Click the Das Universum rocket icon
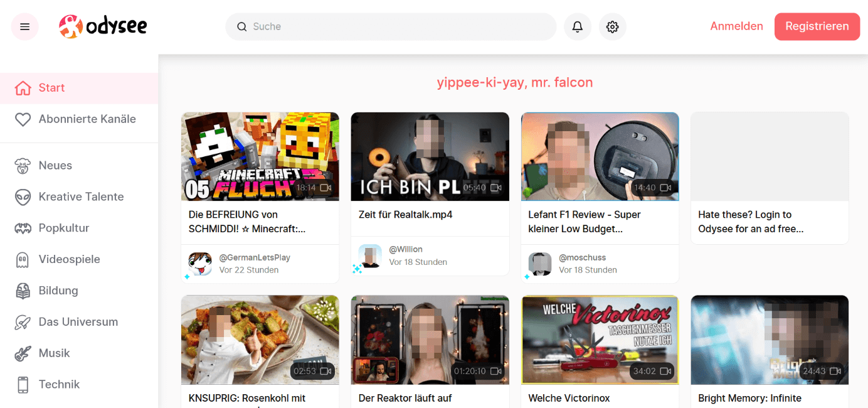Screen dimensions: 868x408 click(23, 322)
